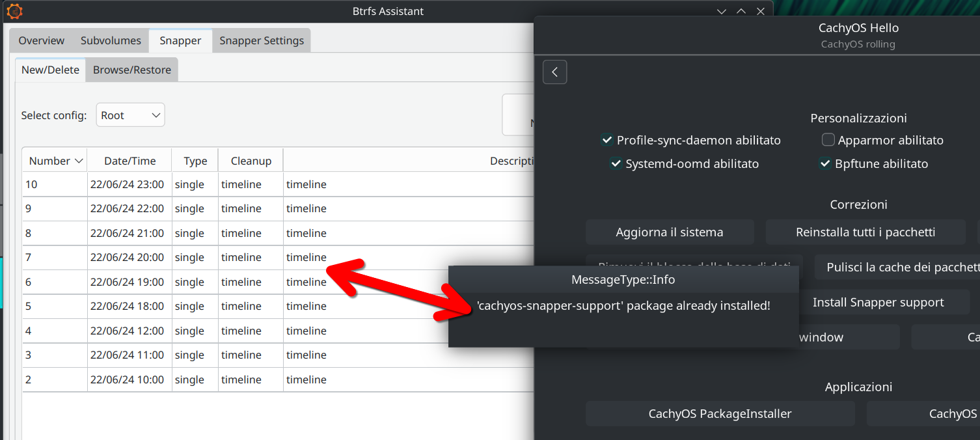Toggle Profile-sync-daemon abilitato checkbox
Viewport: 980px width, 440px height.
607,140
